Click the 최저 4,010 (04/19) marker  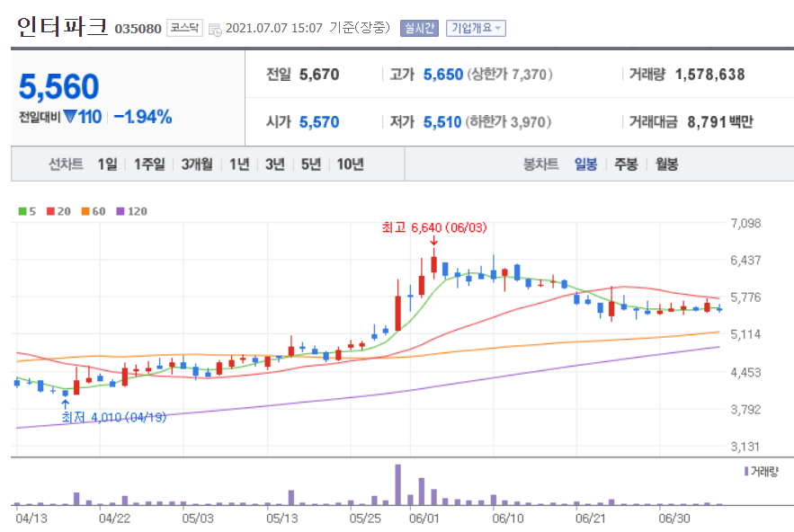[114, 417]
